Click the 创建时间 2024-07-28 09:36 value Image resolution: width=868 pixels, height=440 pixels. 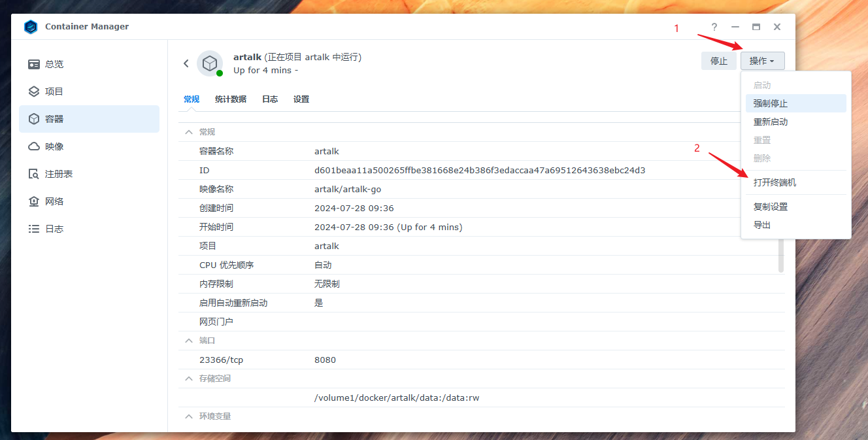click(x=354, y=208)
